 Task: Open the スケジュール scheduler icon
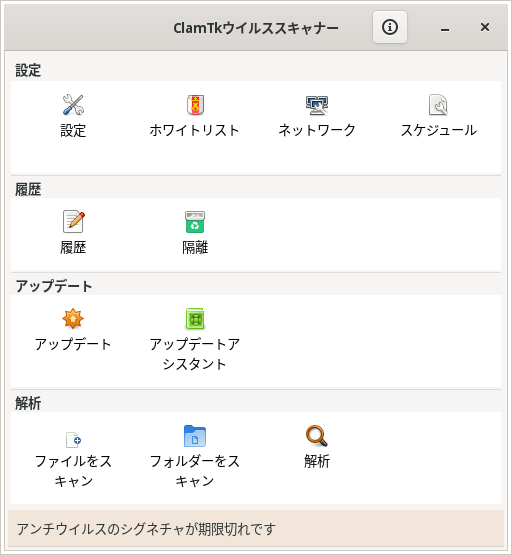tap(438, 105)
